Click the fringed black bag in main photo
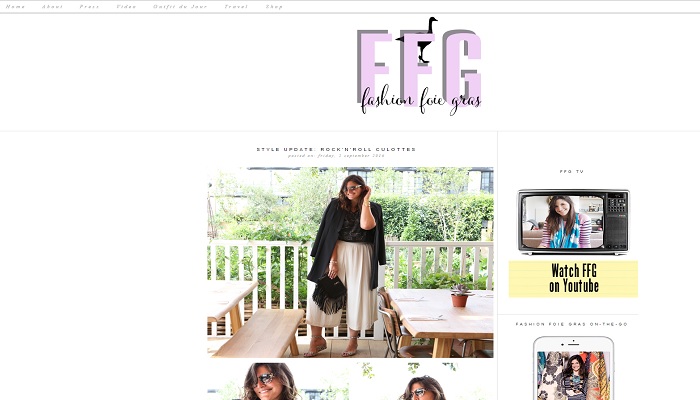 (x=329, y=294)
